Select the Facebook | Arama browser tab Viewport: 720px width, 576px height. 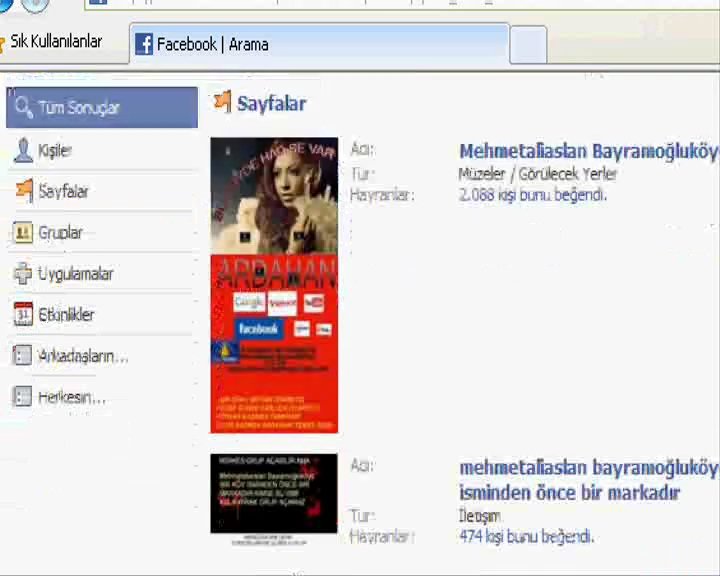pyautogui.click(x=320, y=44)
